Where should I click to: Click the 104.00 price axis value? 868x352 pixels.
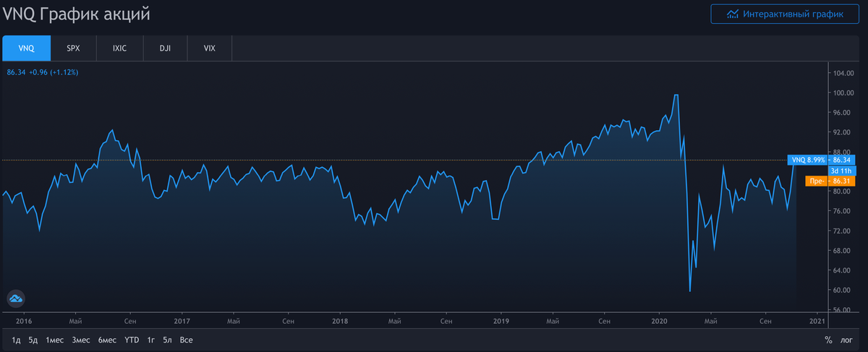click(x=844, y=73)
